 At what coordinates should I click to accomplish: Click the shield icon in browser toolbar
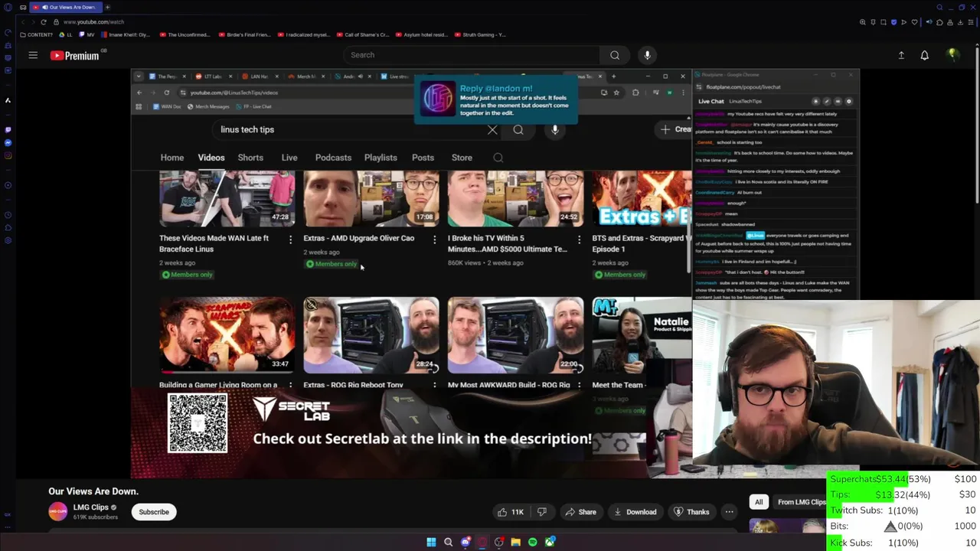point(893,21)
